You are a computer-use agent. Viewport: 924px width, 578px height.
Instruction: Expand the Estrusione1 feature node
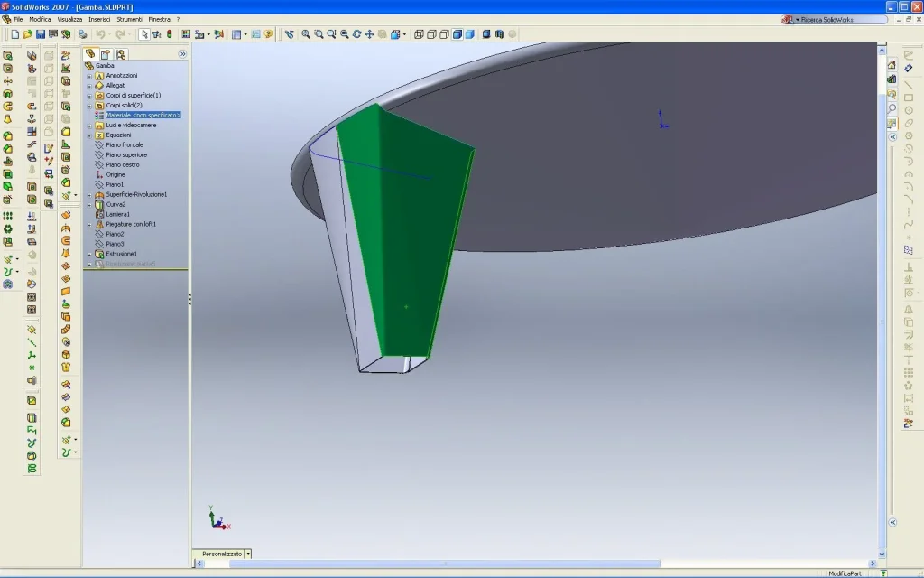pos(89,254)
